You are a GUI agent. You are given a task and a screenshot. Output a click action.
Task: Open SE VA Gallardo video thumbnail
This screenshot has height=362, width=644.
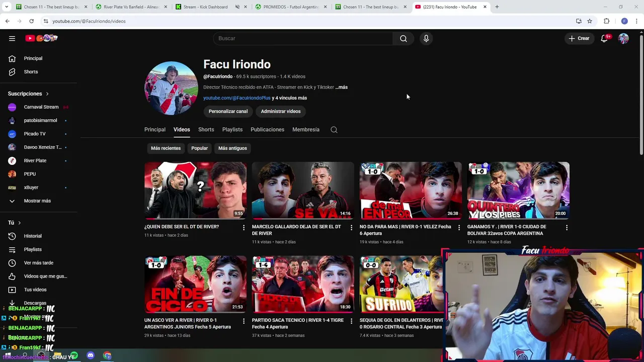click(x=303, y=191)
